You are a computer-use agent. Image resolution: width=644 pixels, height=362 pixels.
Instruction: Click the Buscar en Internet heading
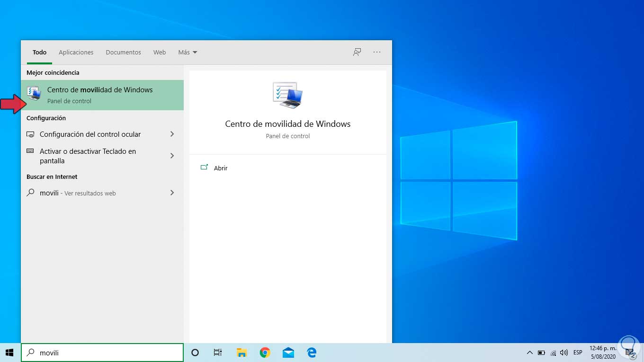click(x=52, y=177)
